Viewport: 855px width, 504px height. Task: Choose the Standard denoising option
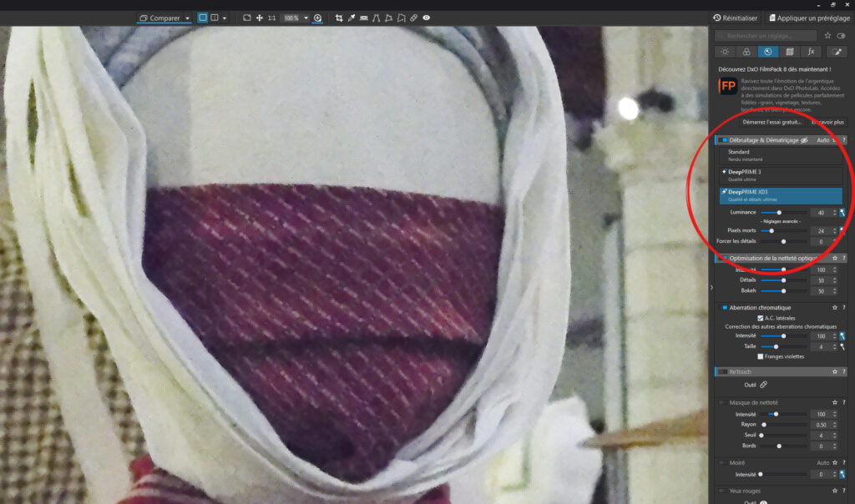tap(781, 155)
